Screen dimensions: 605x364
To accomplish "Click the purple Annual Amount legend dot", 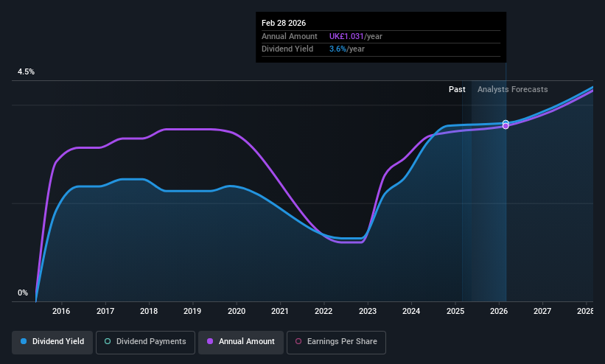I will coord(210,341).
